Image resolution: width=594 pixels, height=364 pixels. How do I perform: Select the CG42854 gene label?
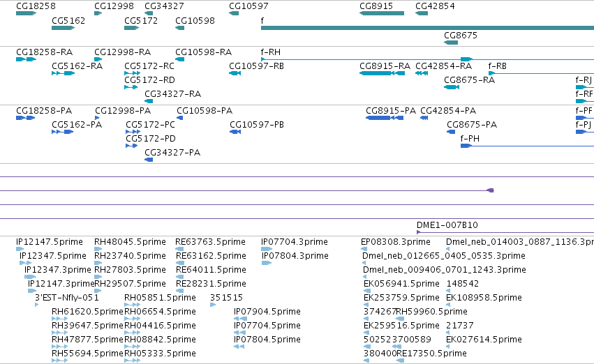click(x=436, y=6)
